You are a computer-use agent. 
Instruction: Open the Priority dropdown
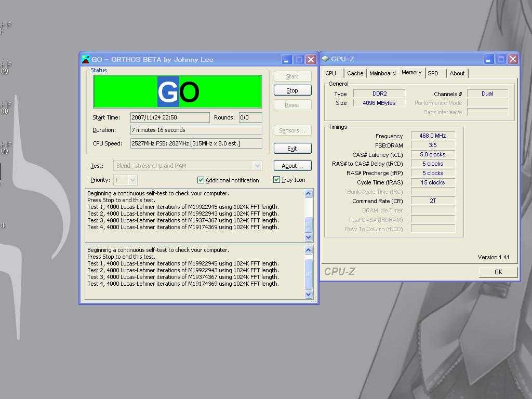pyautogui.click(x=132, y=180)
